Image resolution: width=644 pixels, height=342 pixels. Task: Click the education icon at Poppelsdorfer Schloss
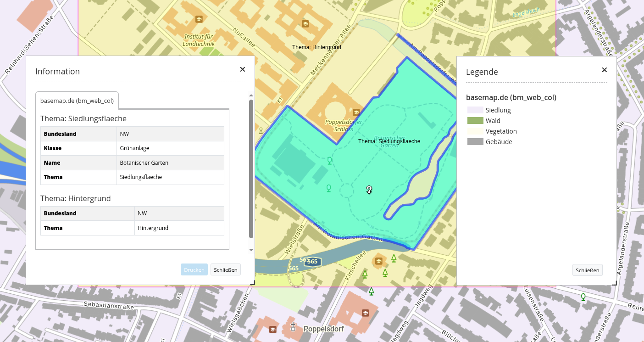(x=356, y=112)
